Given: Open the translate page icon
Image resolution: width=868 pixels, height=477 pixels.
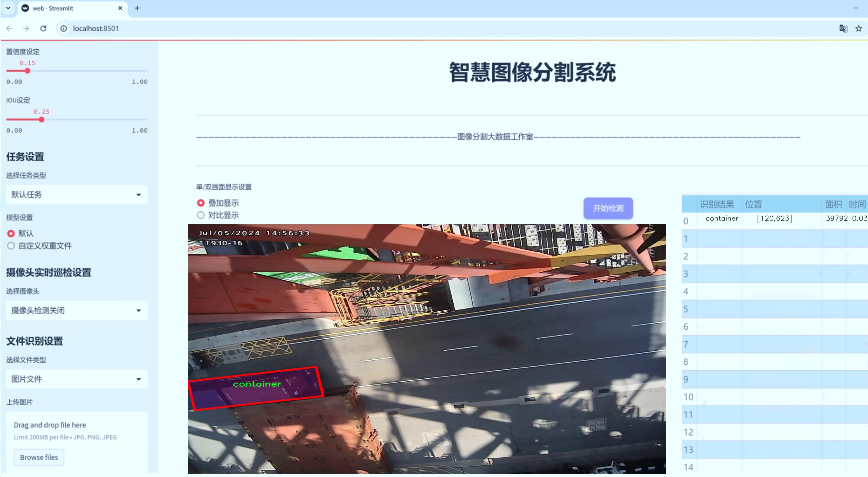Looking at the screenshot, I should coord(843,28).
